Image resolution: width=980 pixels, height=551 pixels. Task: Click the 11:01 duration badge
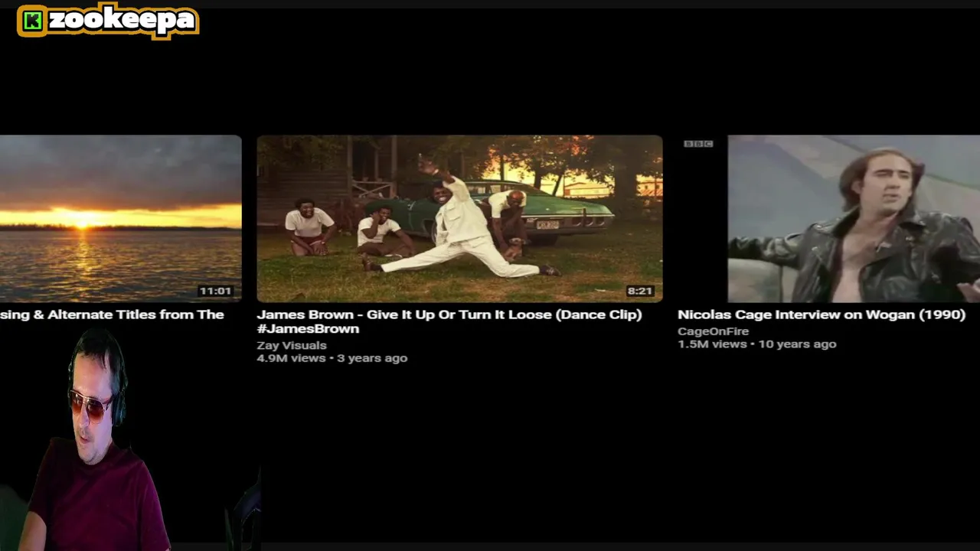[215, 291]
